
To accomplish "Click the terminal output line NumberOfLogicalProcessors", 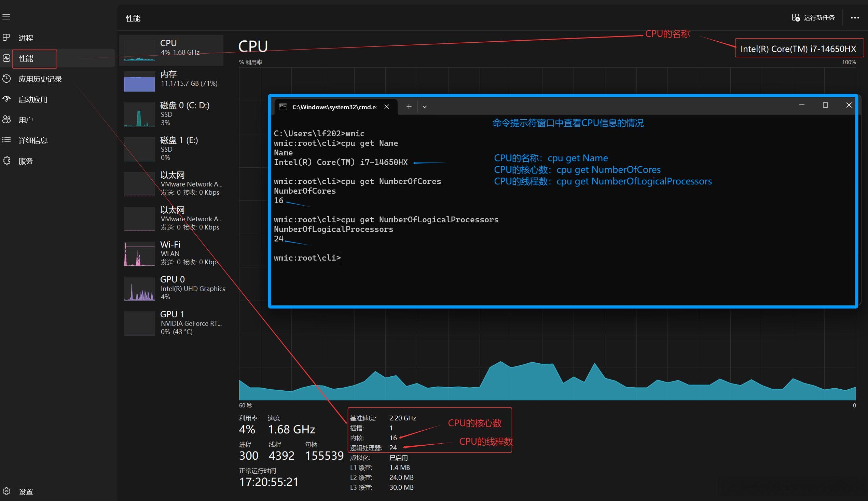I will tap(333, 229).
